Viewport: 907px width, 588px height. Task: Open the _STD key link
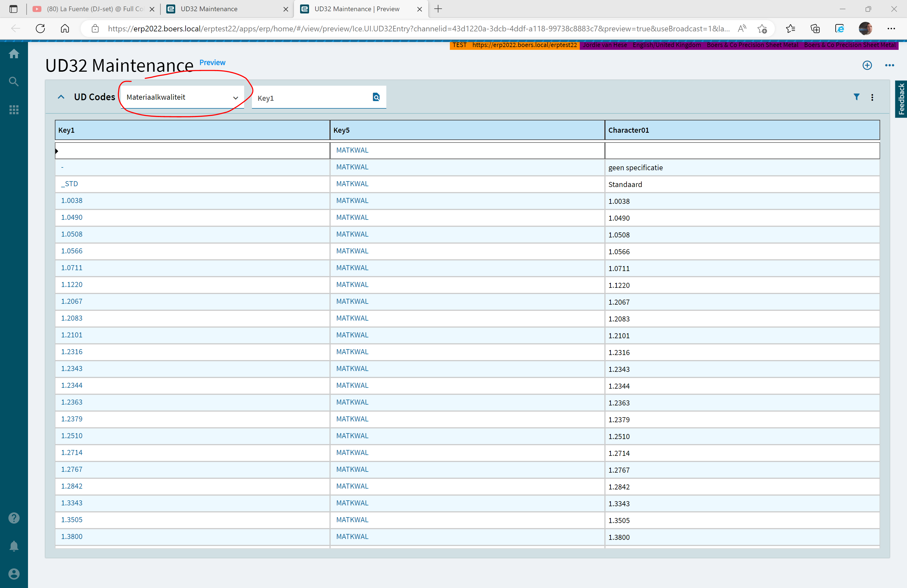(x=69, y=184)
